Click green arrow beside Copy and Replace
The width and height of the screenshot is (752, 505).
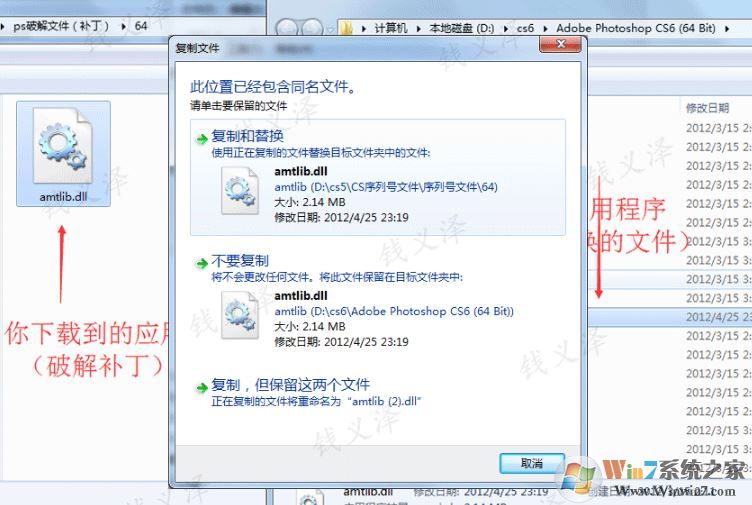pyautogui.click(x=201, y=139)
